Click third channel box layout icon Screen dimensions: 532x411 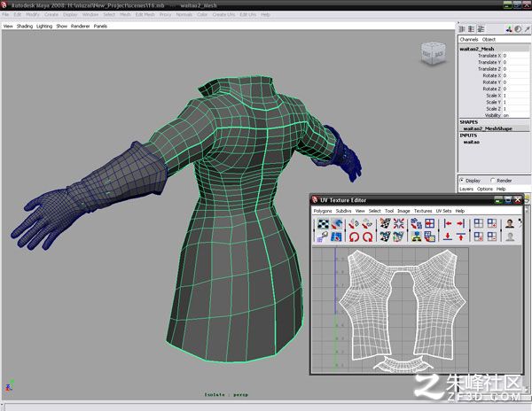(x=481, y=29)
